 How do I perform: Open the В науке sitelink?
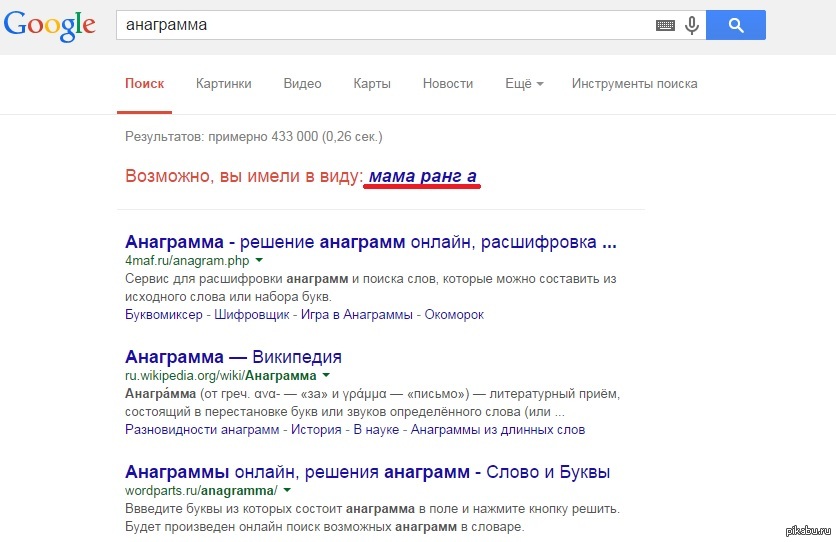point(376,430)
